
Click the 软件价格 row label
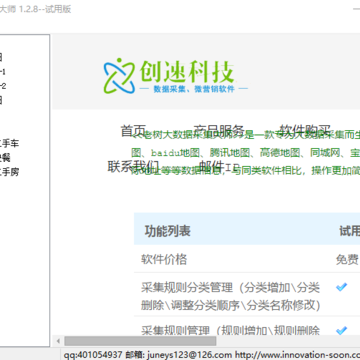(x=164, y=259)
